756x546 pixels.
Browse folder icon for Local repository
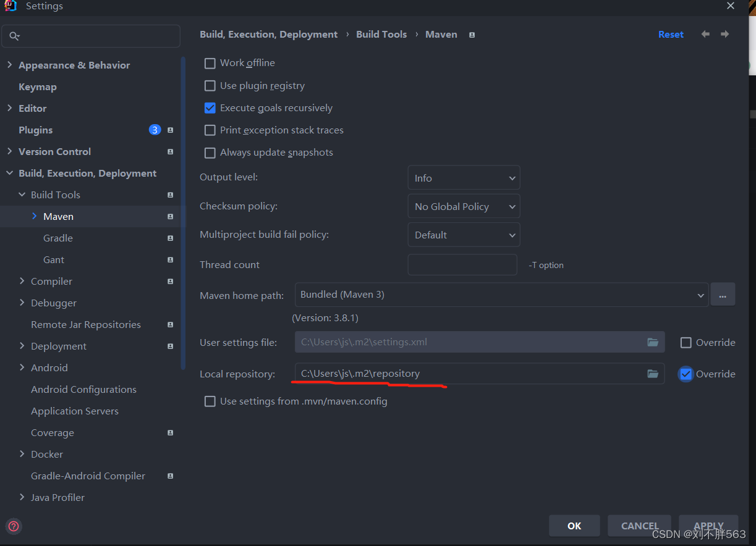click(x=653, y=374)
